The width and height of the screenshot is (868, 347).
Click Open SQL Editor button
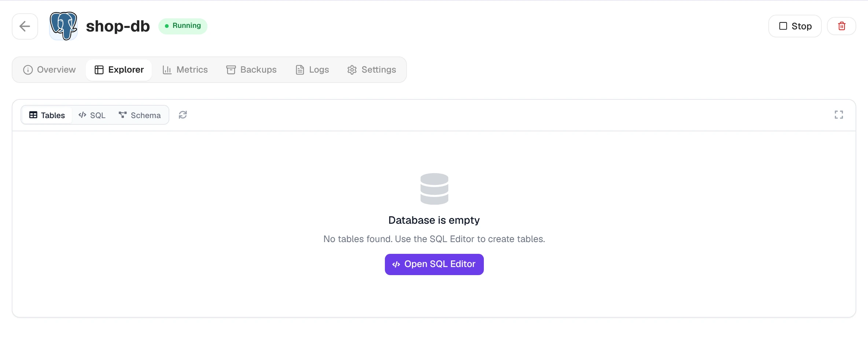click(x=434, y=264)
